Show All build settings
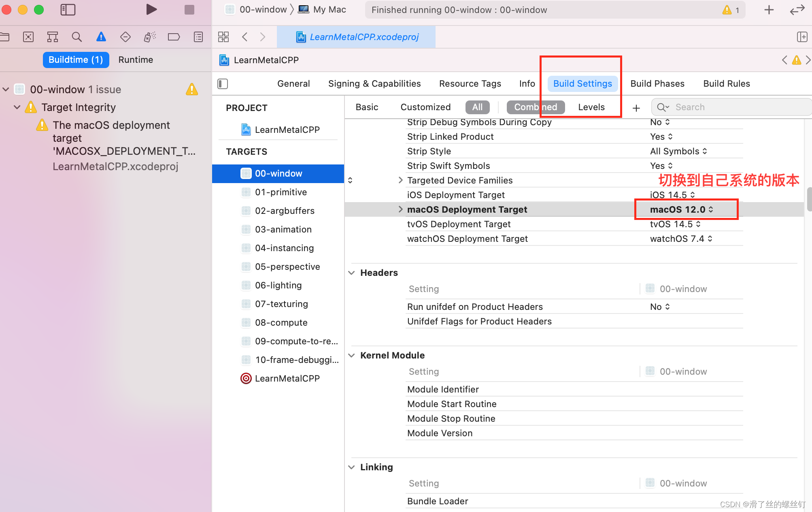 tap(478, 107)
